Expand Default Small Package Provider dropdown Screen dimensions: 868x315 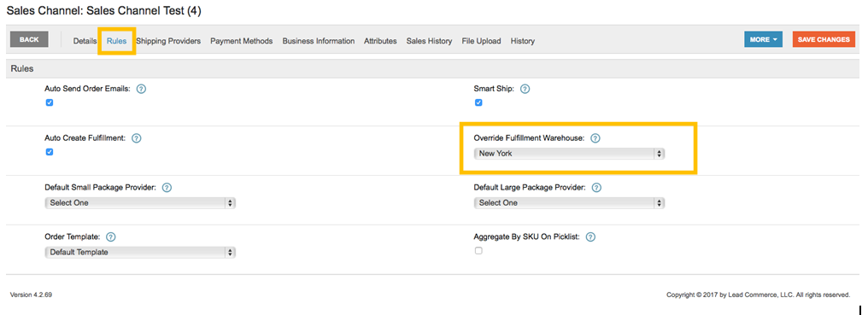pyautogui.click(x=140, y=203)
